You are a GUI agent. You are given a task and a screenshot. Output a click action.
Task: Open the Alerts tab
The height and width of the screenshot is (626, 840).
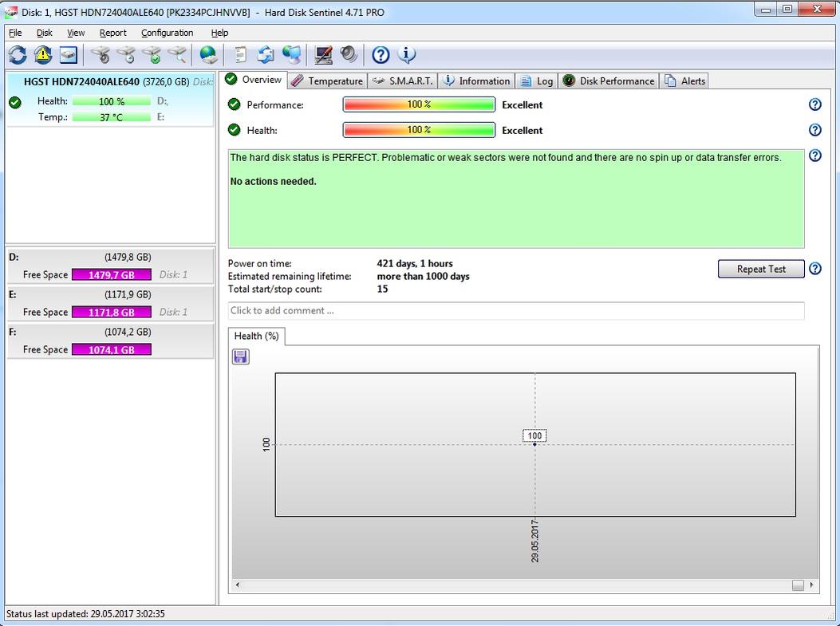tap(684, 81)
